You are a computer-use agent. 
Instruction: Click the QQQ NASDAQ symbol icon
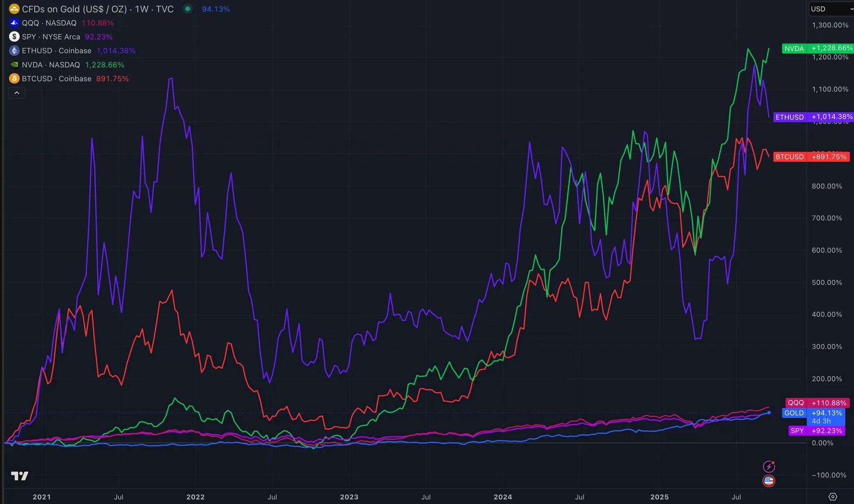[14, 23]
